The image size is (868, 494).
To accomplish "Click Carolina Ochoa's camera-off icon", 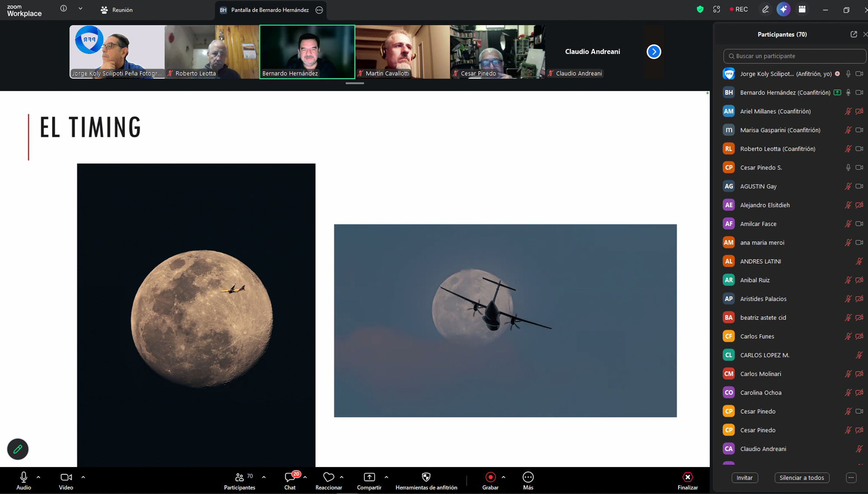I will coord(859,392).
